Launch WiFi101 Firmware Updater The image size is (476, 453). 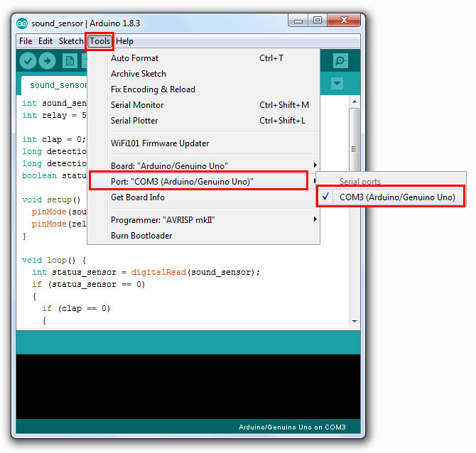pyautogui.click(x=203, y=143)
